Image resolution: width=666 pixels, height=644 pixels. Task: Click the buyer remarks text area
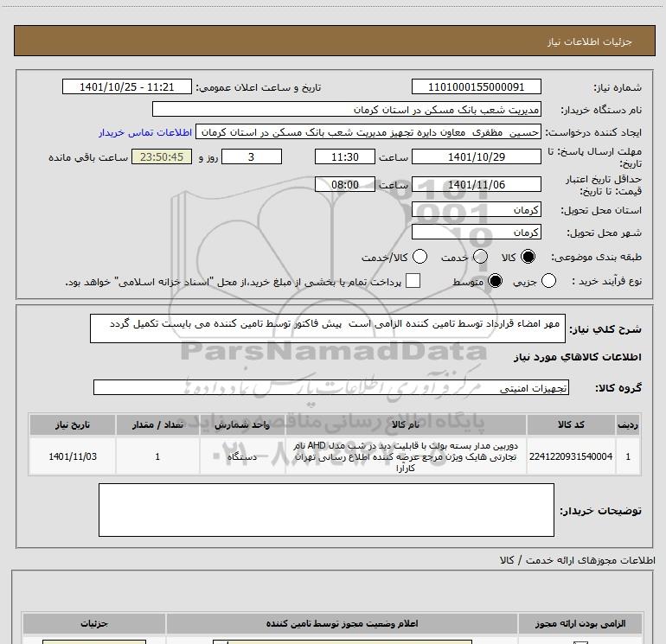coord(326,510)
